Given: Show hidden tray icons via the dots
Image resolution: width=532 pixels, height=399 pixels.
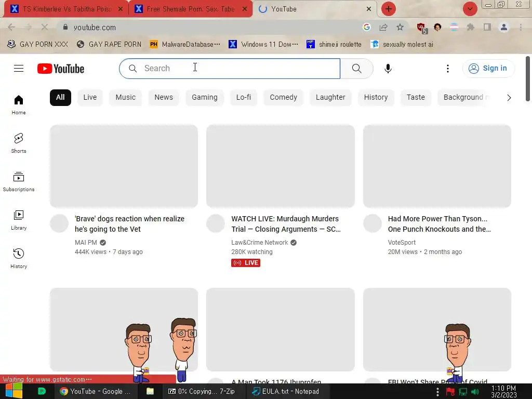Looking at the screenshot, I should point(437,392).
